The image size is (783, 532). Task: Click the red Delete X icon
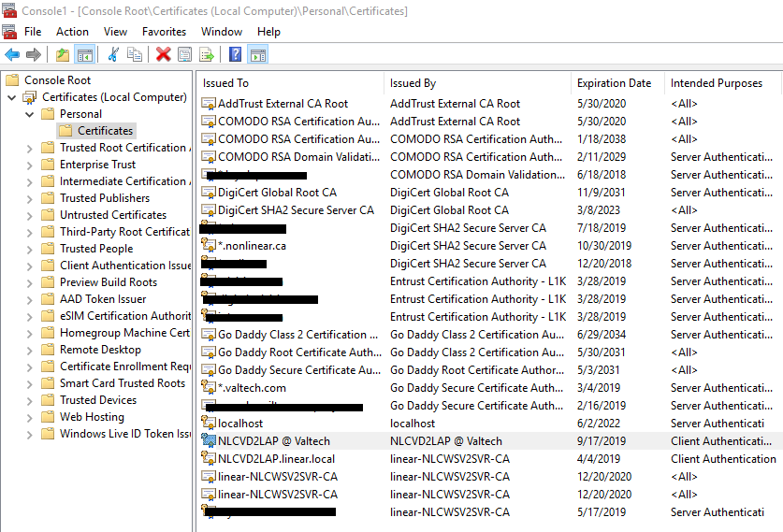163,54
